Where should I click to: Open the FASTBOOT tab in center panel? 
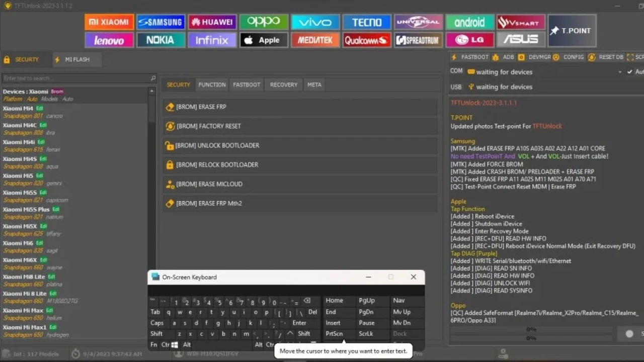pos(247,84)
